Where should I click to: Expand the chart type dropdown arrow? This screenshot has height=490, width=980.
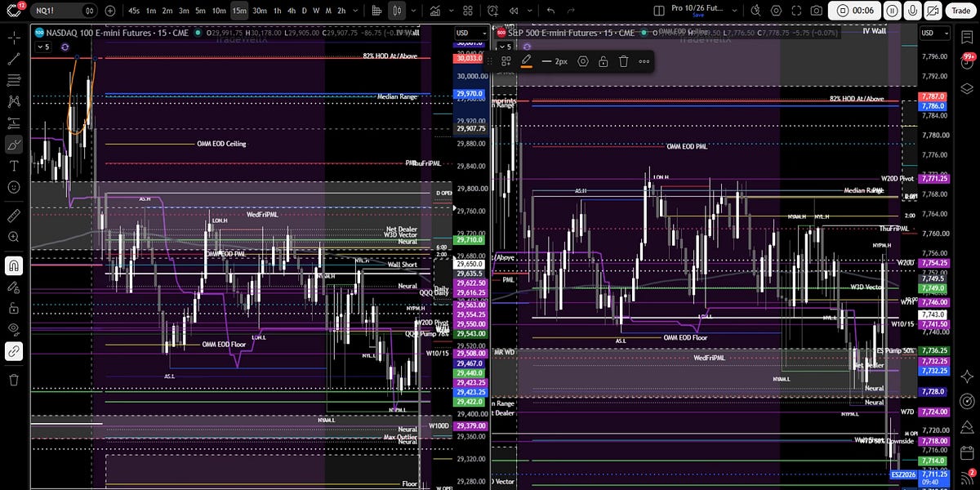point(413,11)
